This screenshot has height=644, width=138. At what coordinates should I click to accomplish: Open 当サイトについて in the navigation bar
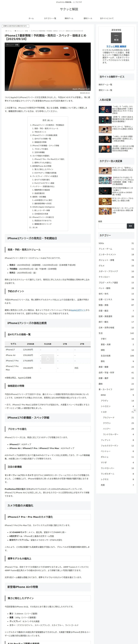107,18
